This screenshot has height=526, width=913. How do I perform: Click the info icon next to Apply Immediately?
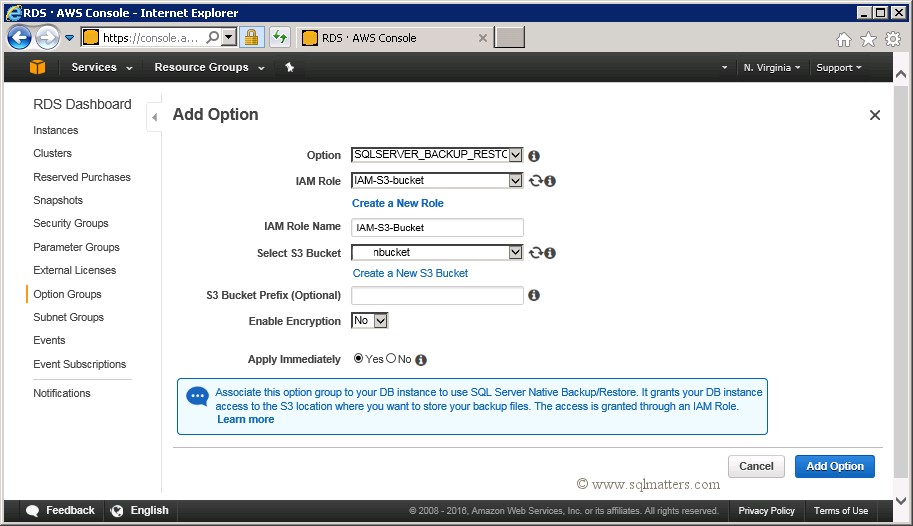click(x=421, y=360)
